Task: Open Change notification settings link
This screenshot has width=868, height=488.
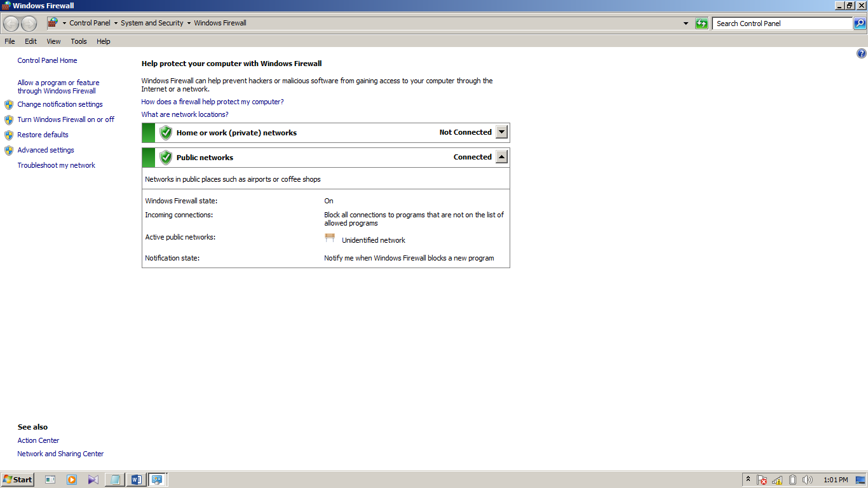Action: 60,104
